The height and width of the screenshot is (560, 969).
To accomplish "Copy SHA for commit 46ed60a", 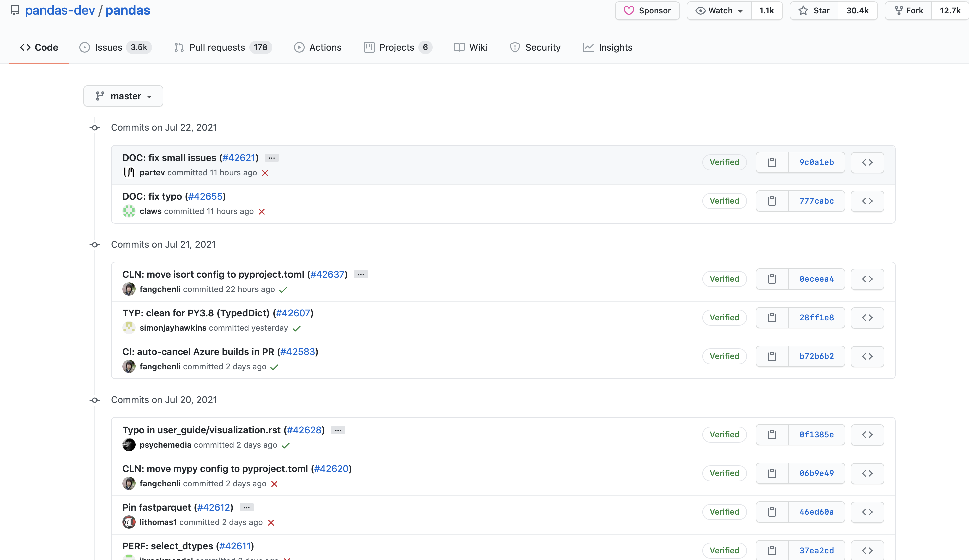I will [772, 512].
